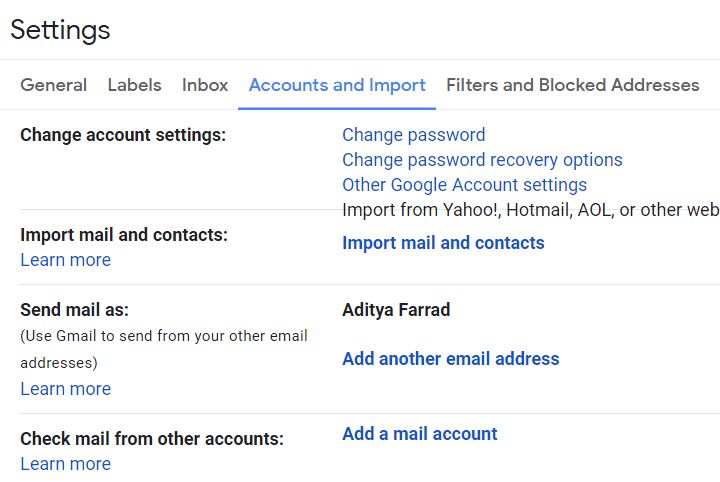Select the Accounts and Import tab

click(337, 85)
